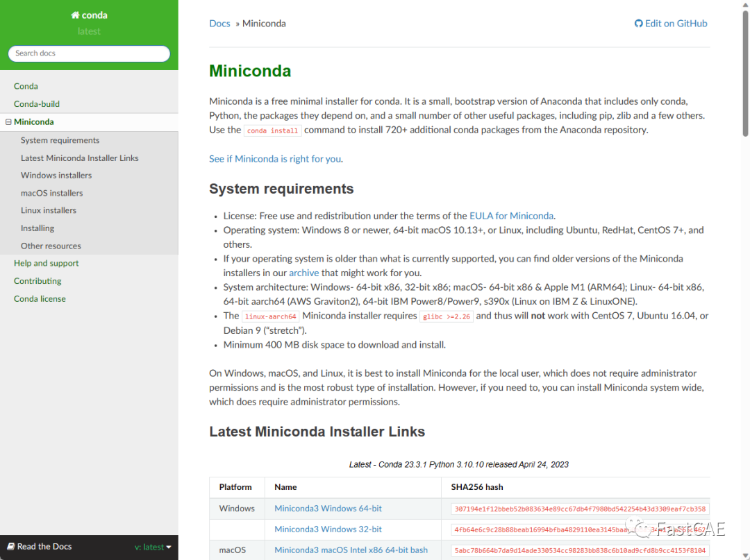Go to System requirements in sidebar
Image resolution: width=750 pixels, height=560 pixels.
click(60, 140)
